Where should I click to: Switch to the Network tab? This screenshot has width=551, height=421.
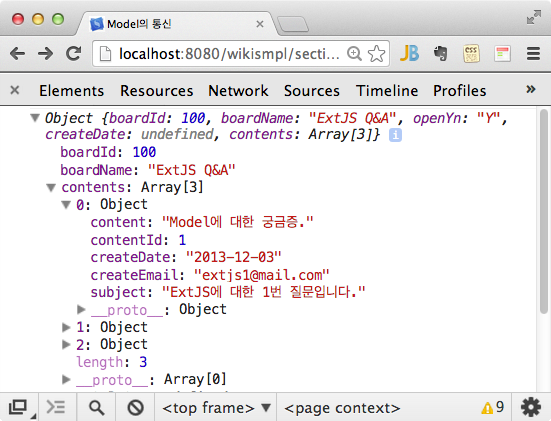coord(238,91)
